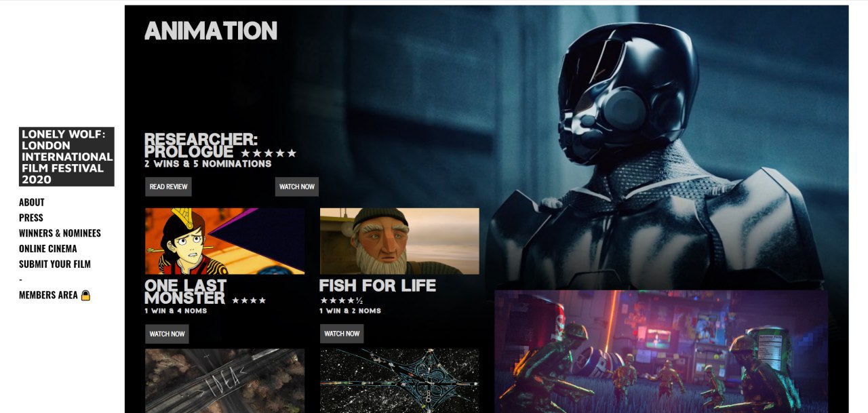Screen dimensions: 868x413
Task: Watch One Last Monster now
Action: pos(167,334)
